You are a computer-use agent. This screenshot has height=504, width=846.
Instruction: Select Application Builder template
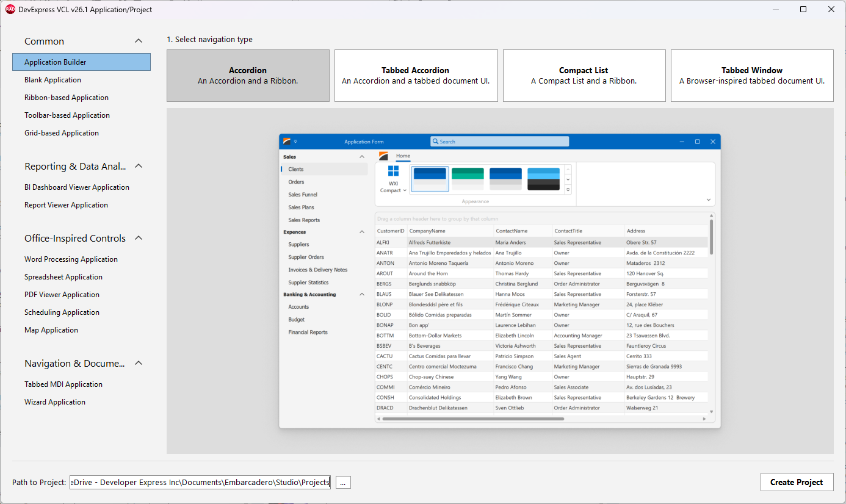click(x=81, y=62)
